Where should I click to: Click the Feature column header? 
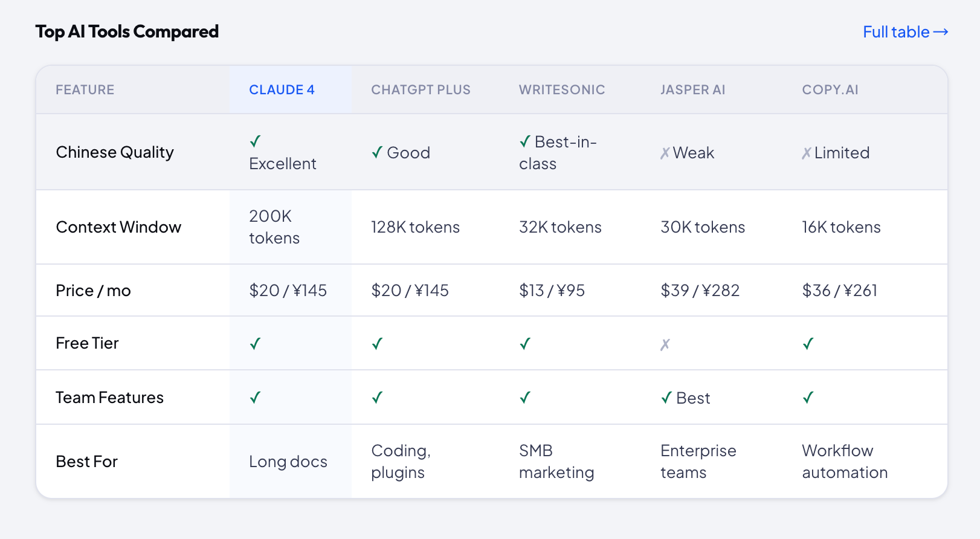[85, 90]
